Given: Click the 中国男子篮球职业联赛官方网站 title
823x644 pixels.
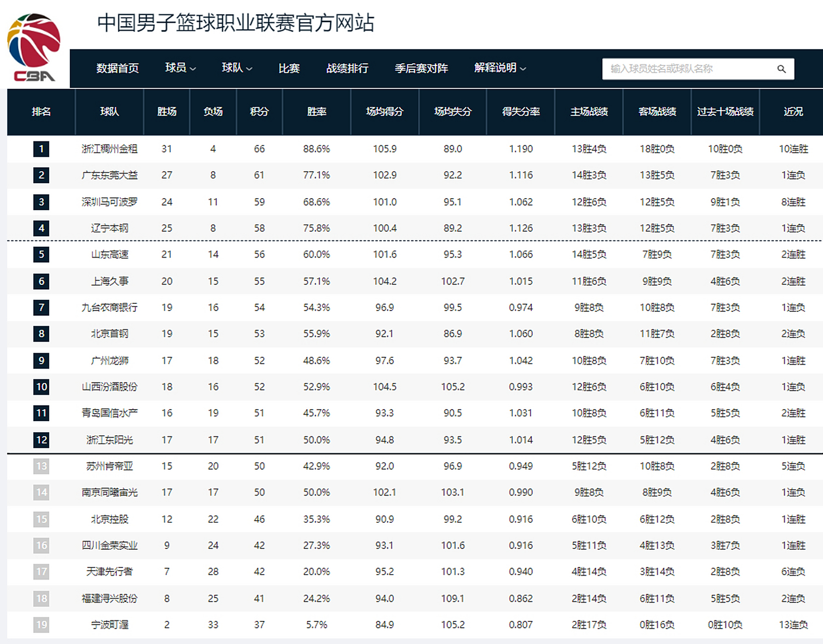Looking at the screenshot, I should pyautogui.click(x=236, y=23).
